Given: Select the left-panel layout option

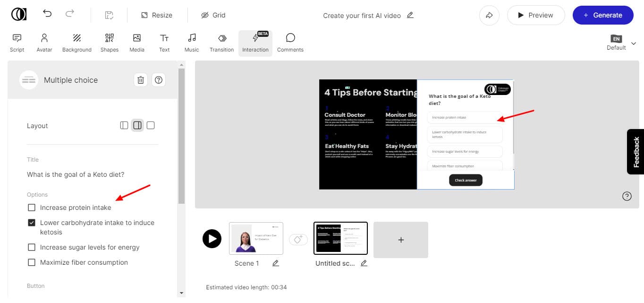Looking at the screenshot, I should click(x=124, y=125).
